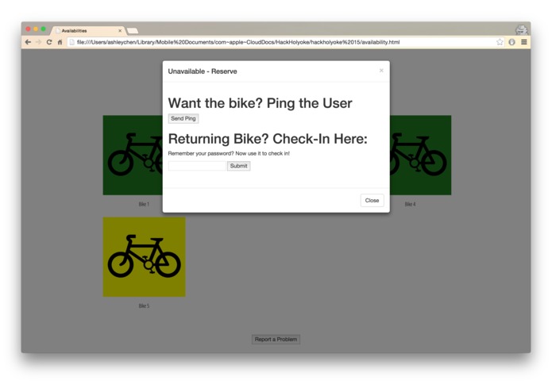
Task: Click the address bar URL
Action: tap(238, 42)
